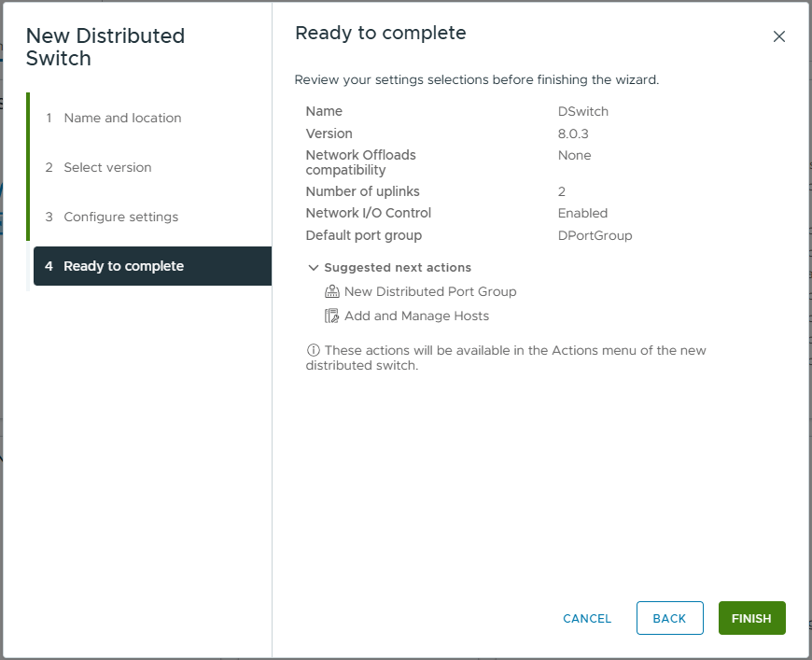
Task: Click the info icon beside the actions note
Action: point(313,351)
